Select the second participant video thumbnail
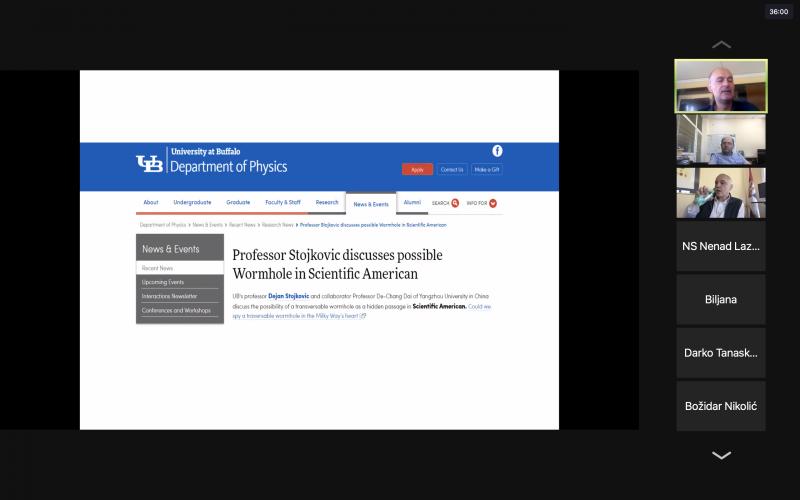 pyautogui.click(x=721, y=140)
